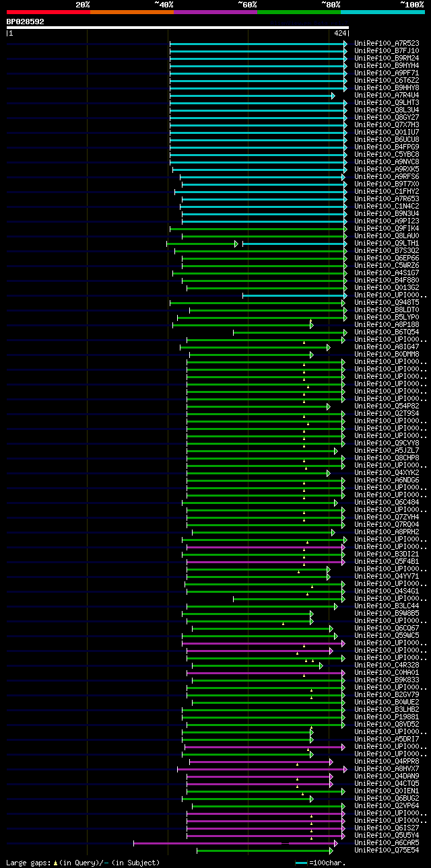Select label UniRef100_C5WRZ6
The height and width of the screenshot is (868, 431).
coord(387,265)
